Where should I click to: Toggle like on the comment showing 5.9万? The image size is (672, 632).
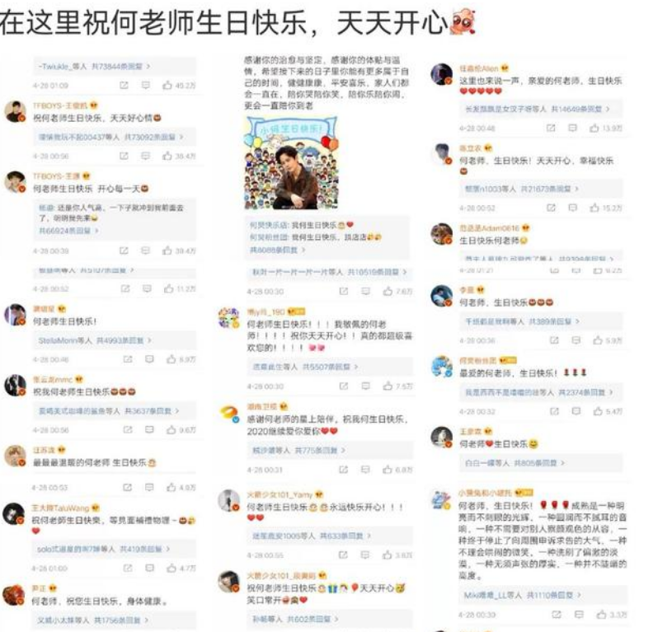tap(598, 340)
